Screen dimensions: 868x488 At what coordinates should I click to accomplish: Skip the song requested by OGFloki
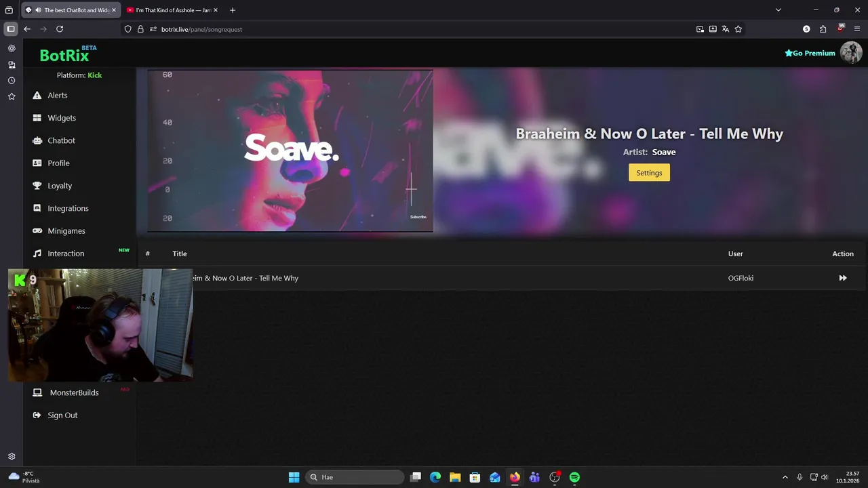[843, 278]
